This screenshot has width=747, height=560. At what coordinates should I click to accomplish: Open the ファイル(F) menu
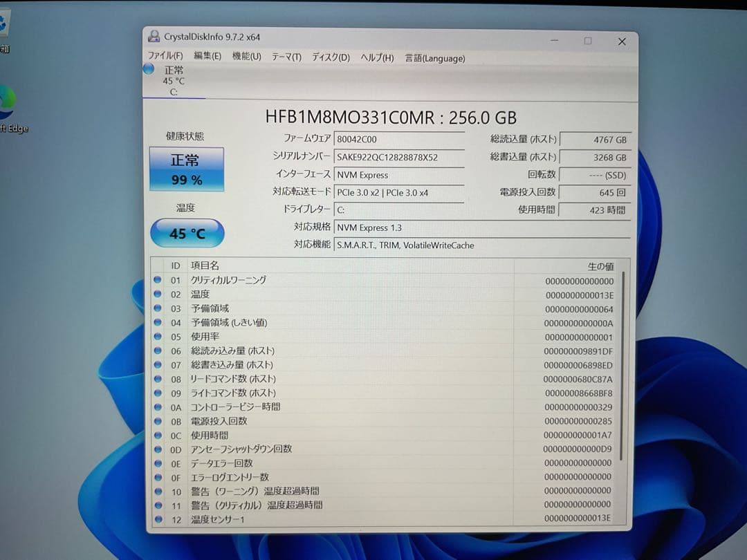click(x=165, y=58)
